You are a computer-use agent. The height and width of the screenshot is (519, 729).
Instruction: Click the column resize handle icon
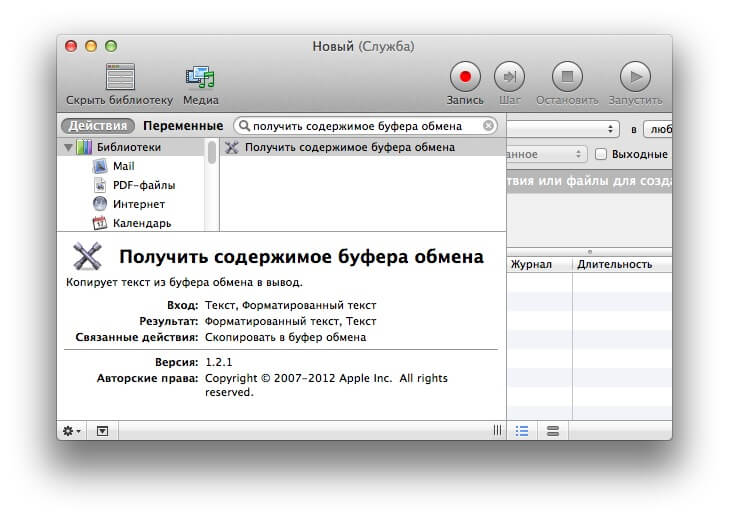(497, 431)
